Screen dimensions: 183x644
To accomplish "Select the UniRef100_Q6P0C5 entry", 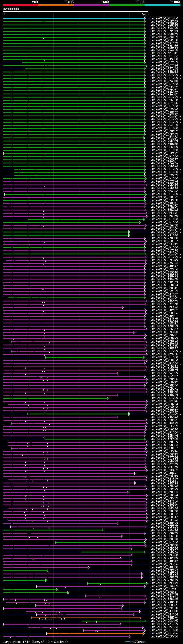I will click(164, 135).
